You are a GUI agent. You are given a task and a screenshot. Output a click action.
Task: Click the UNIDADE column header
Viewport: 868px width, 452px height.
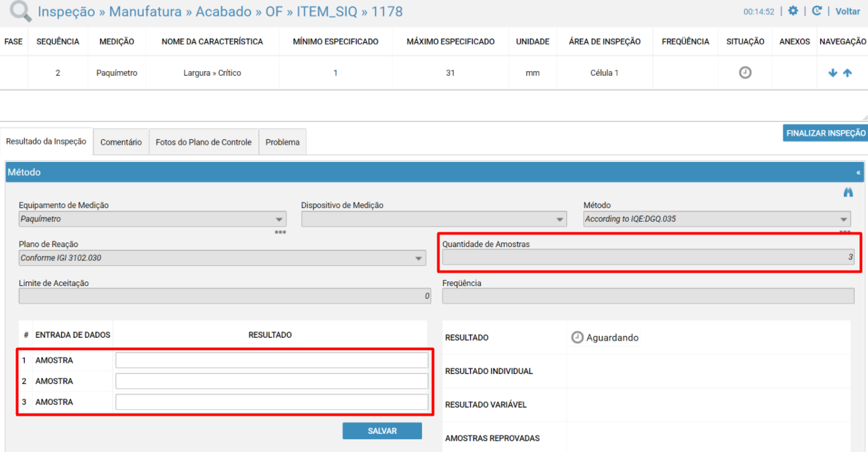(x=533, y=42)
